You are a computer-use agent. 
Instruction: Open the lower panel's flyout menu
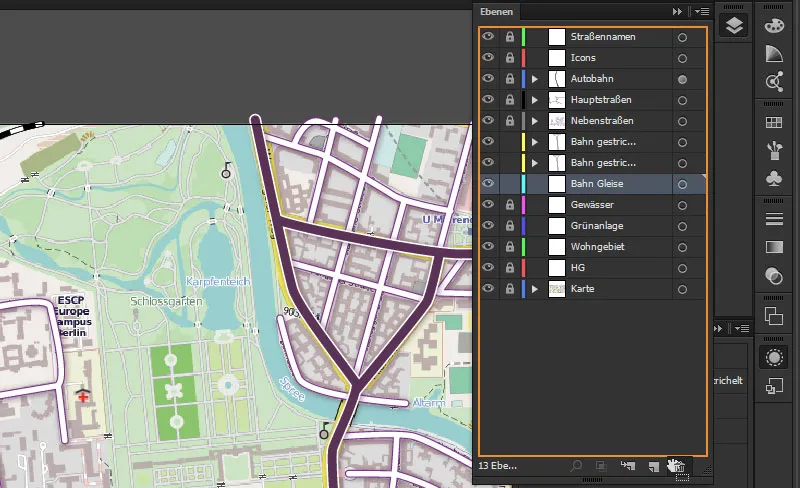click(x=743, y=328)
